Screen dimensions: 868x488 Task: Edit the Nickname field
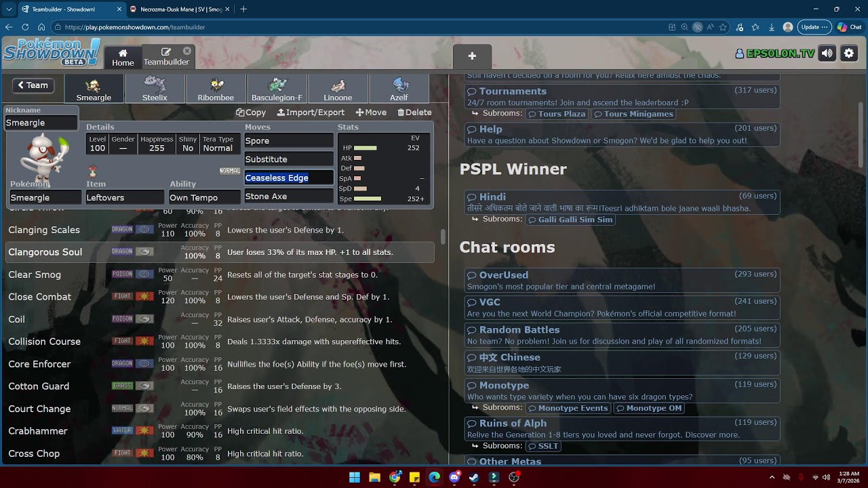pyautogui.click(x=41, y=123)
